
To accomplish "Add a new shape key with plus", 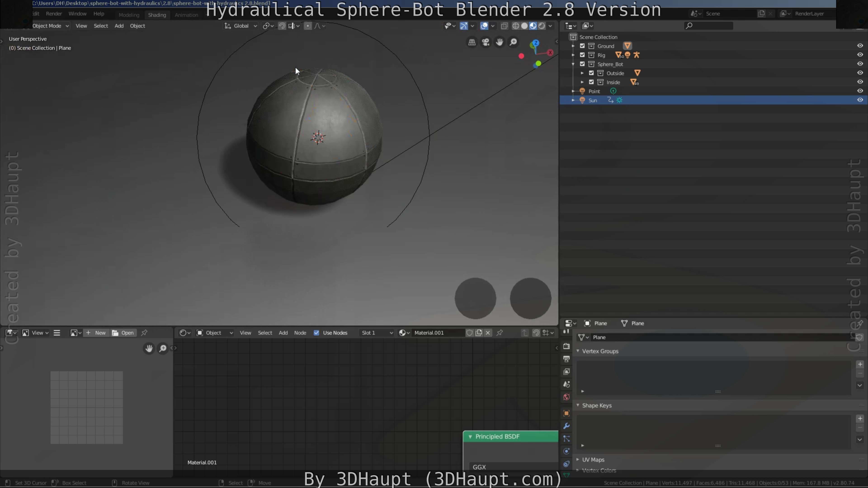I will [x=860, y=418].
